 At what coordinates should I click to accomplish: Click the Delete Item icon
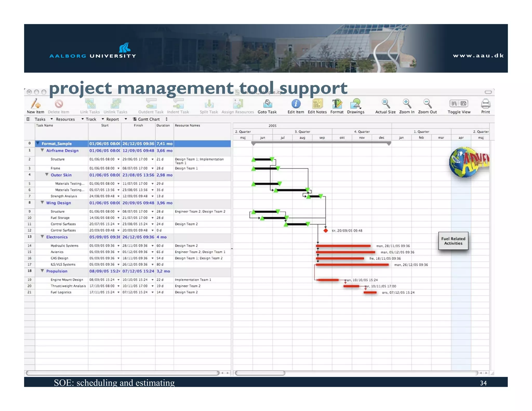tap(59, 104)
